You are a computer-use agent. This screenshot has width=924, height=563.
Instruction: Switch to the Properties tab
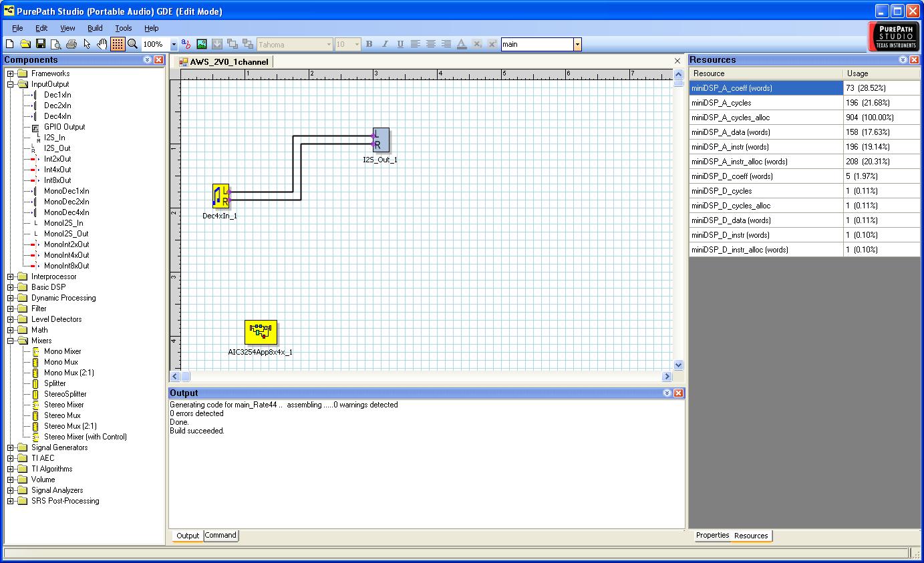pos(712,536)
